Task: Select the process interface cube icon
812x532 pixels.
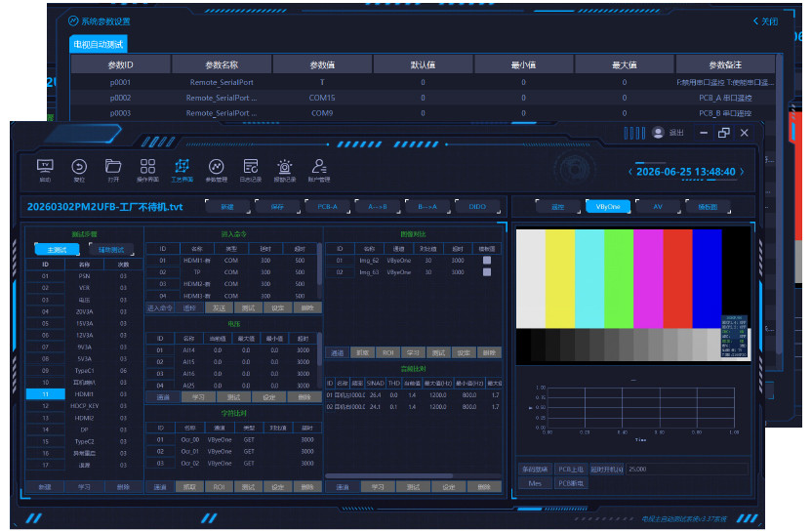Action: tap(182, 166)
